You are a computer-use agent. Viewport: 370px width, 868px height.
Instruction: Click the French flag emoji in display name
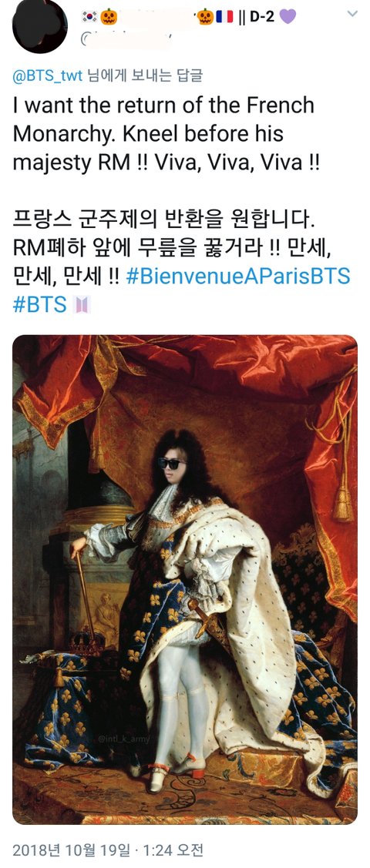point(224,17)
